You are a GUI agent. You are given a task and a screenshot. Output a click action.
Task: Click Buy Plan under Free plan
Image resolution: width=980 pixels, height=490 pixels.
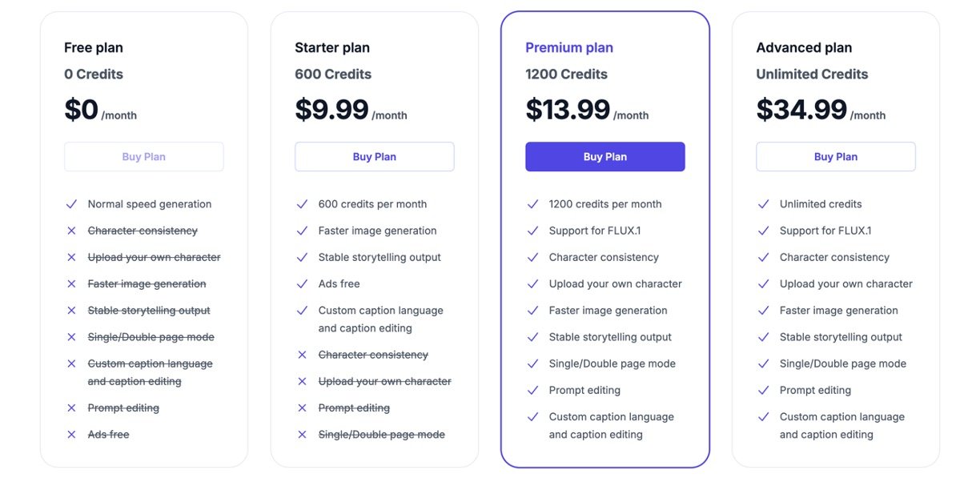point(144,157)
